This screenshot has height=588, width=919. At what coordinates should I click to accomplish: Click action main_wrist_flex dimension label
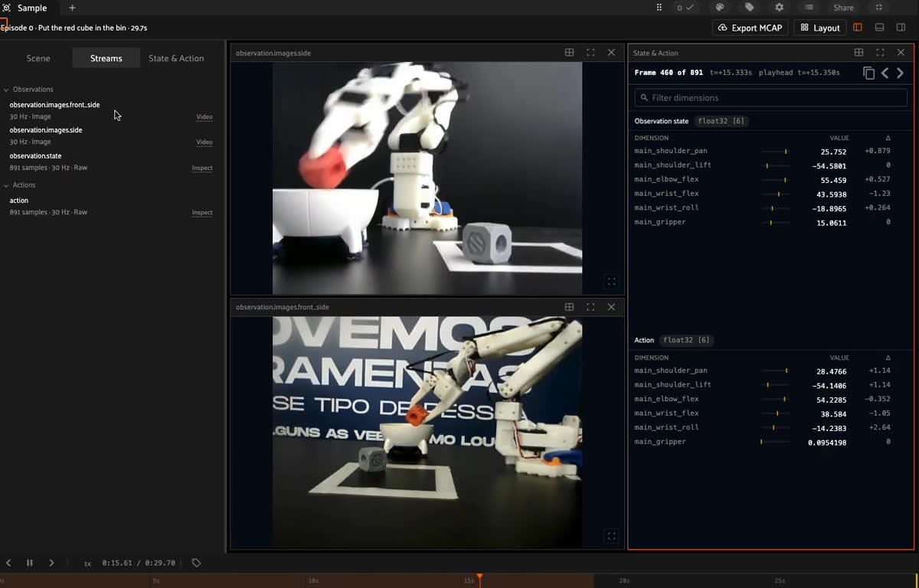666,413
